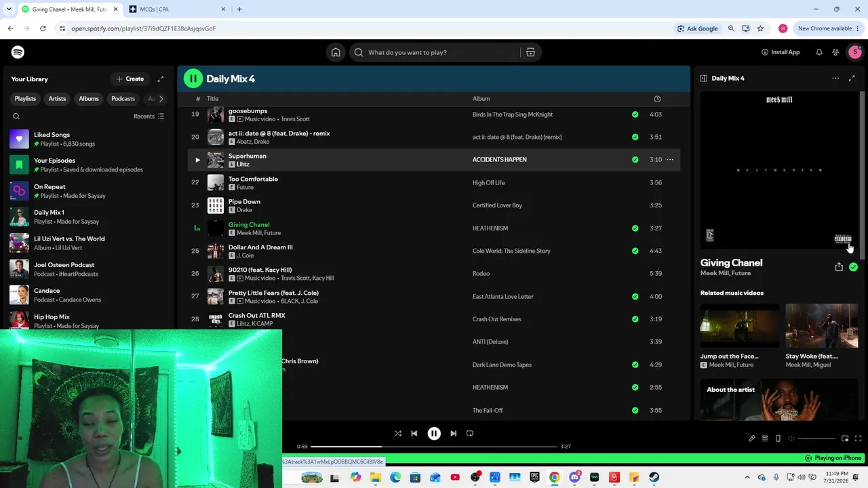This screenshot has height=488, width=868.
Task: Toggle saved check on Pretty Little Fears row
Action: coord(635,296)
